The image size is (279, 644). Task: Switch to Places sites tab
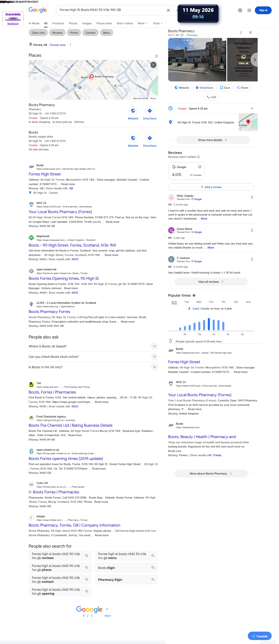point(105,24)
